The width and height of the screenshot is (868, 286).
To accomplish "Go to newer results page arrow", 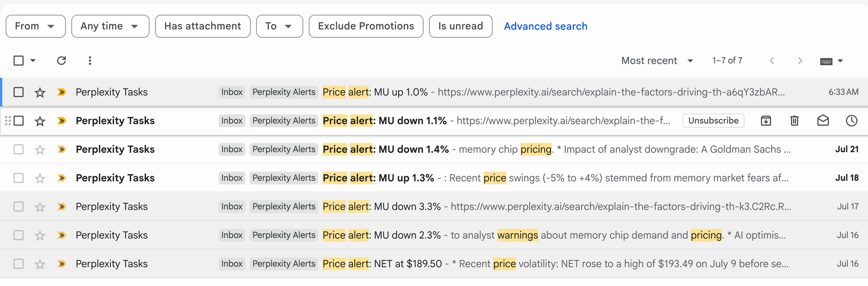I will click(772, 60).
